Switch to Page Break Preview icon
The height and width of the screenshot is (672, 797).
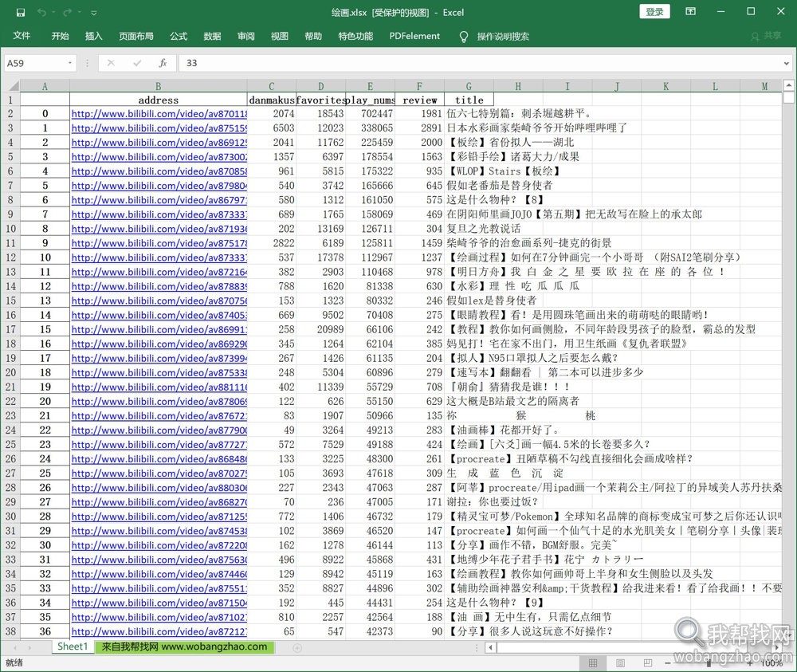(647, 663)
